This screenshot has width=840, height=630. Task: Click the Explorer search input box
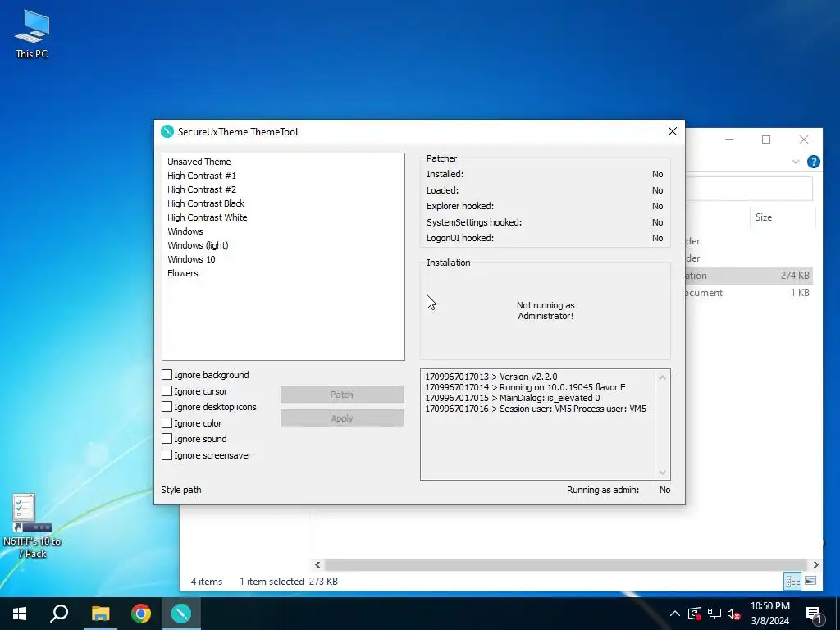click(749, 189)
